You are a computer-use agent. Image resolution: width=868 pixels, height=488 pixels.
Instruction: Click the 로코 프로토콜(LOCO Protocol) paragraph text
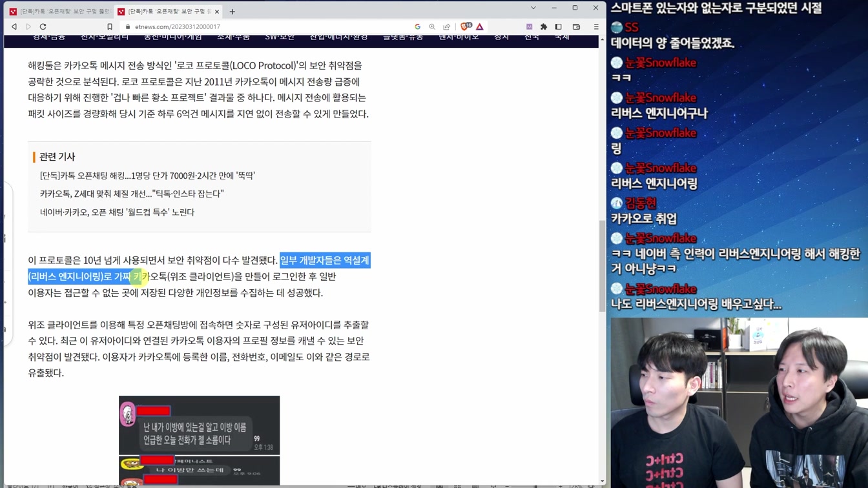coord(198,90)
